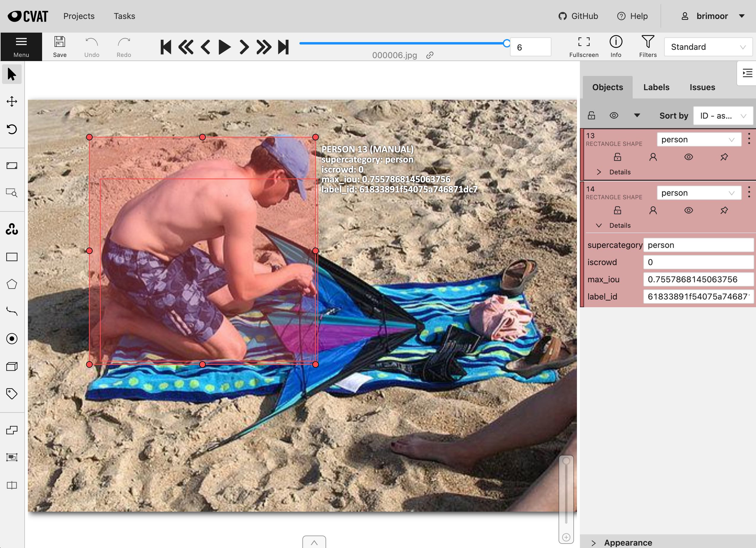Click the setup tag tool

(12, 394)
